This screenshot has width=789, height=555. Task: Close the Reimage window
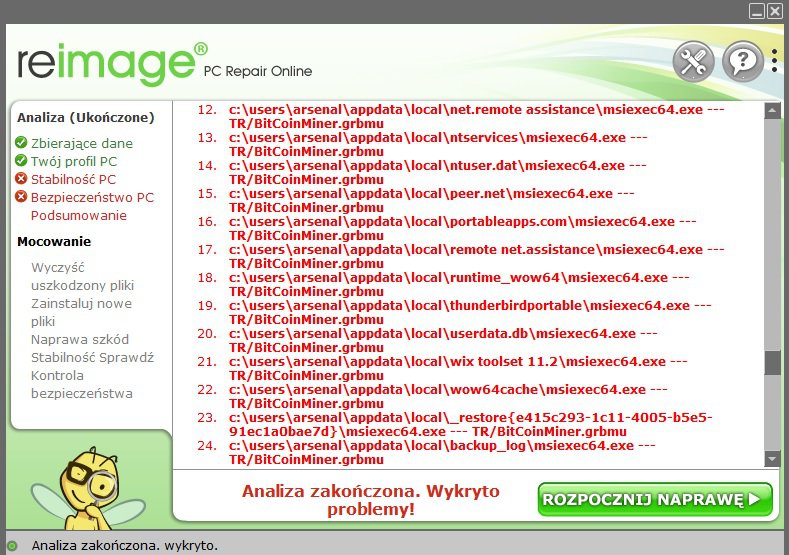[774, 11]
